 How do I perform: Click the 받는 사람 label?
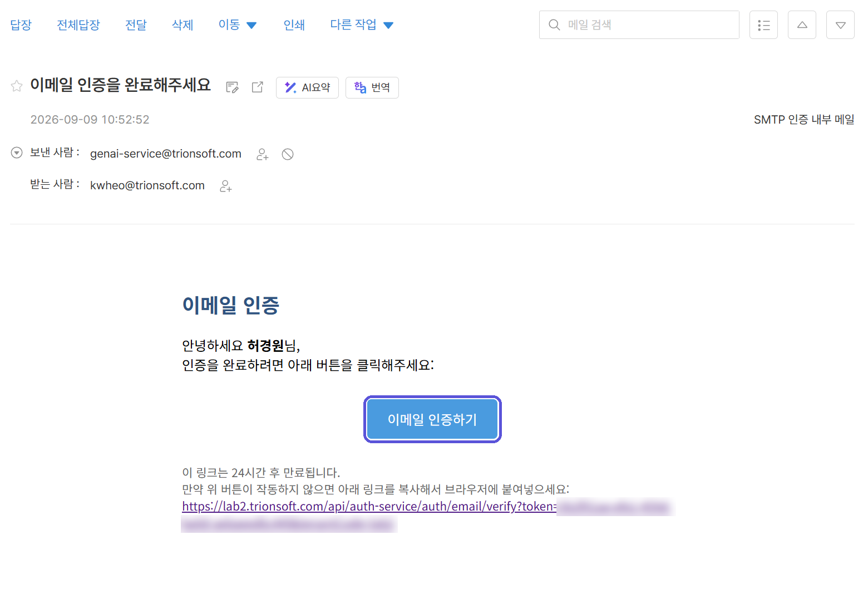click(55, 184)
